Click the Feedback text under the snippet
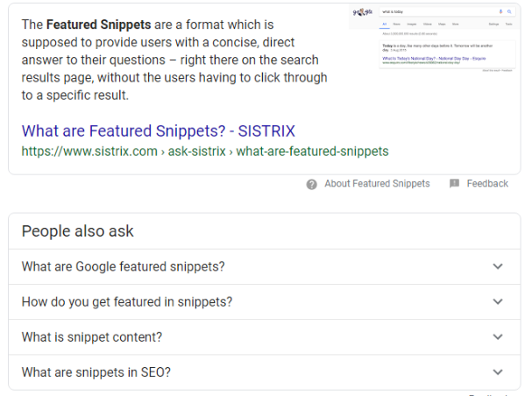 487,183
